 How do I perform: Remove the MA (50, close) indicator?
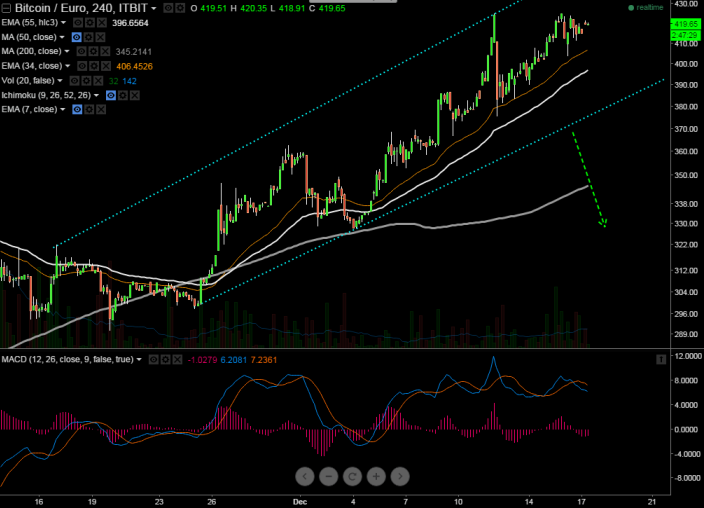coord(101,37)
